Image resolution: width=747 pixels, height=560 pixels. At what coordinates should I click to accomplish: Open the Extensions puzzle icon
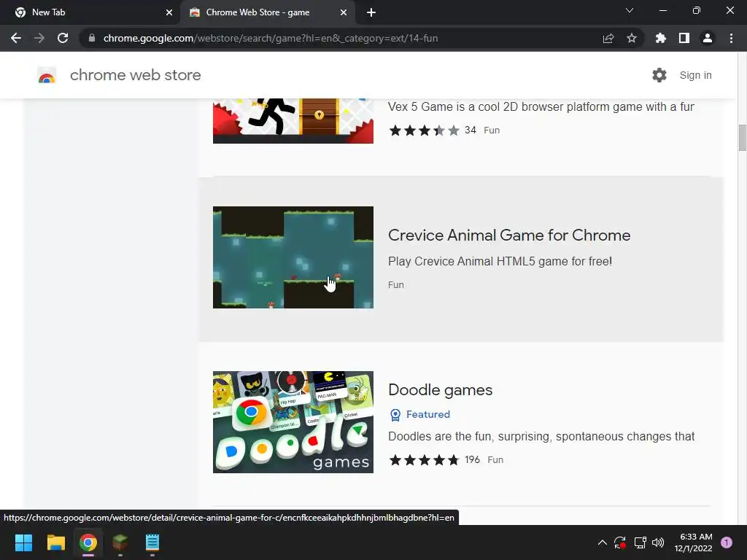[661, 38]
